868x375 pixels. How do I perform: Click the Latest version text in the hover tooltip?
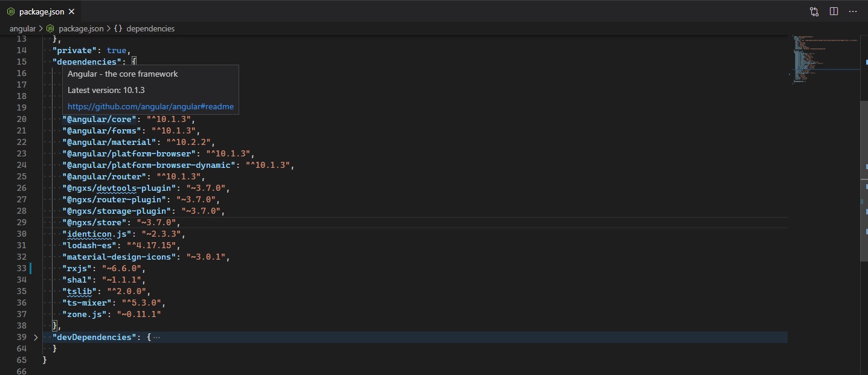pos(106,89)
